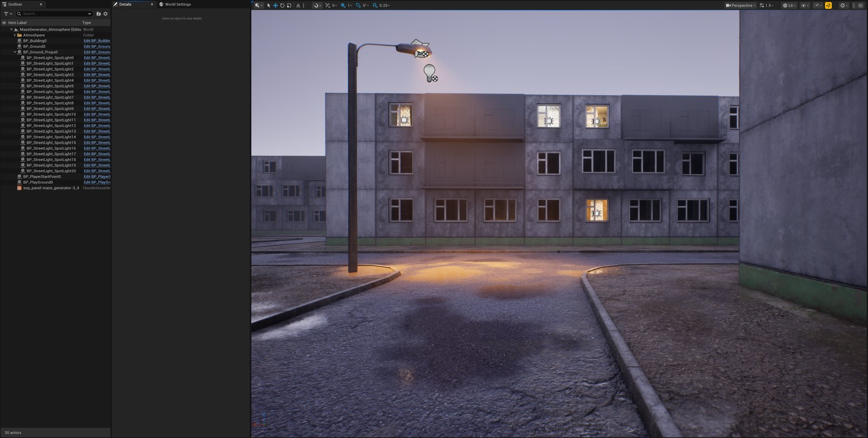Click the spotlight icon on street lamp

pyautogui.click(x=421, y=48)
